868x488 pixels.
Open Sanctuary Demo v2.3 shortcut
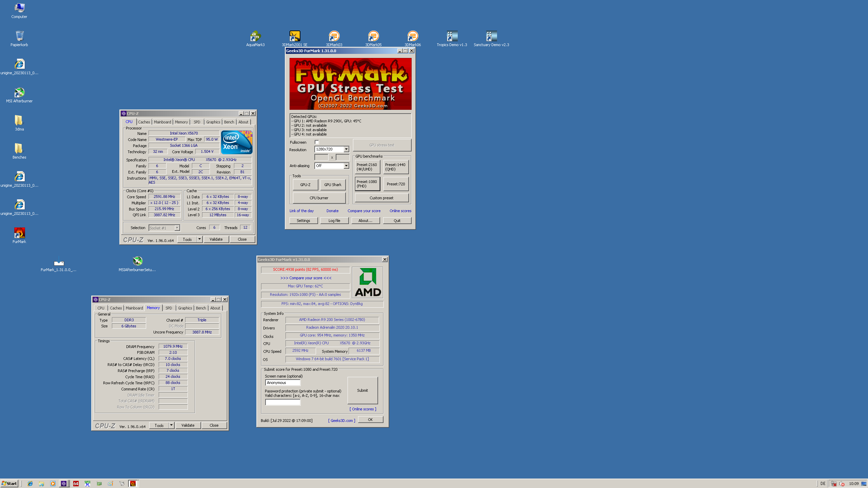[491, 36]
